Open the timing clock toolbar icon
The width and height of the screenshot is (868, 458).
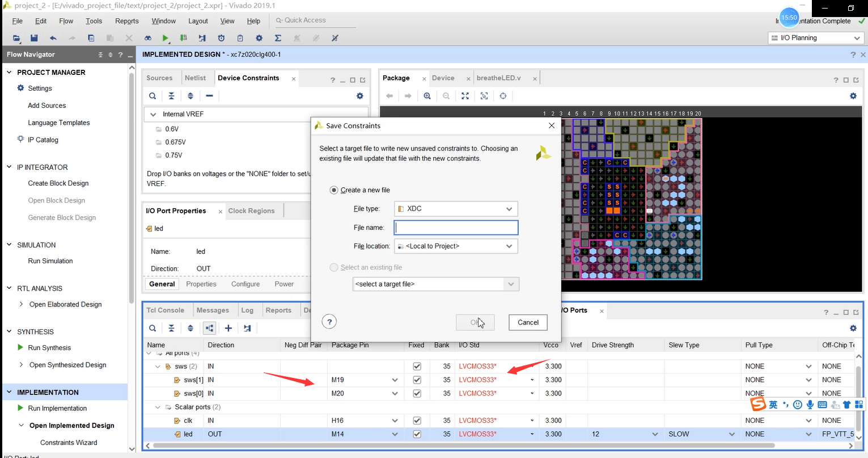(x=221, y=38)
